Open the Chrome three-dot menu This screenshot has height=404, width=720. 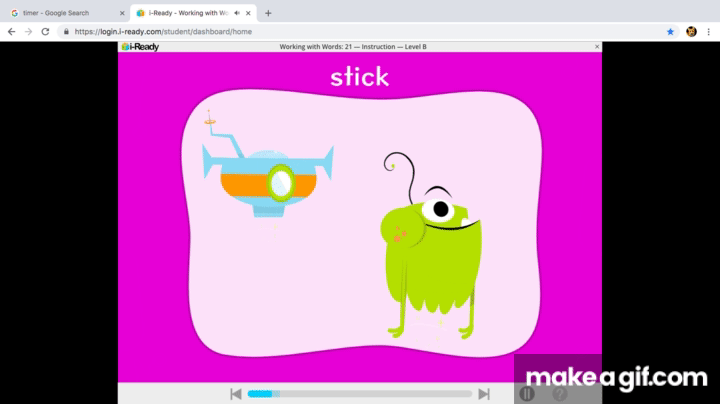tap(709, 31)
